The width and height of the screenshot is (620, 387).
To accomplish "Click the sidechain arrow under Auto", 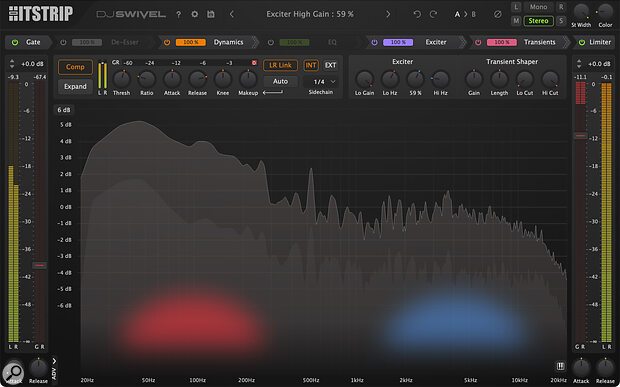I will (x=273, y=93).
